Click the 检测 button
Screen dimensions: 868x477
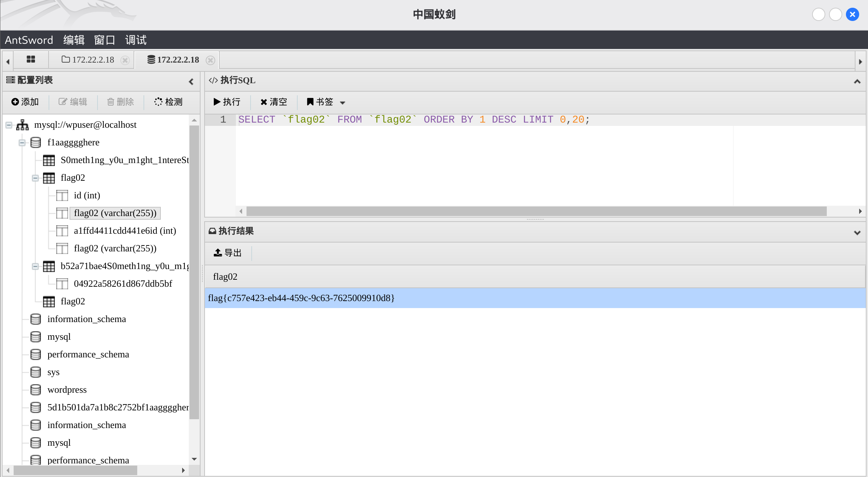click(169, 102)
